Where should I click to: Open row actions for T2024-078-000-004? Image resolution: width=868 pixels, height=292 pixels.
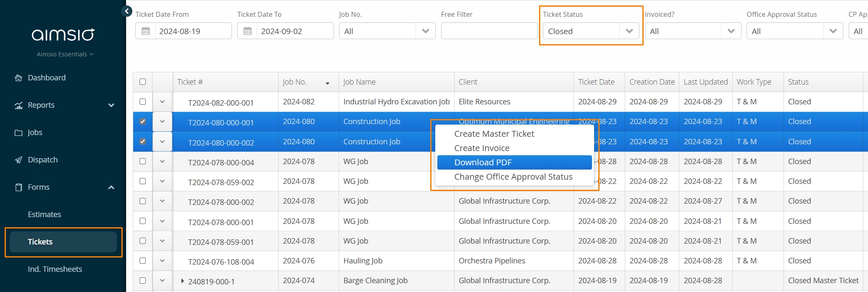point(162,162)
